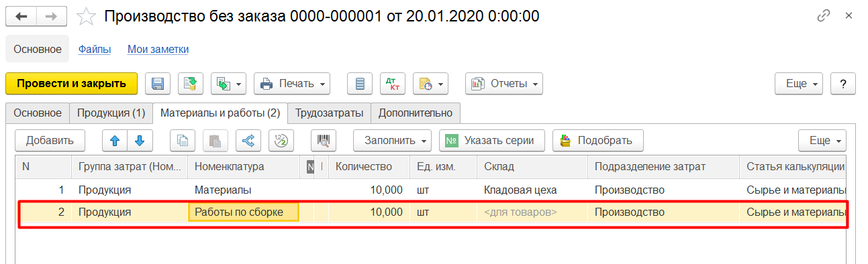Switch to Дополнительно tab

[x=415, y=113]
